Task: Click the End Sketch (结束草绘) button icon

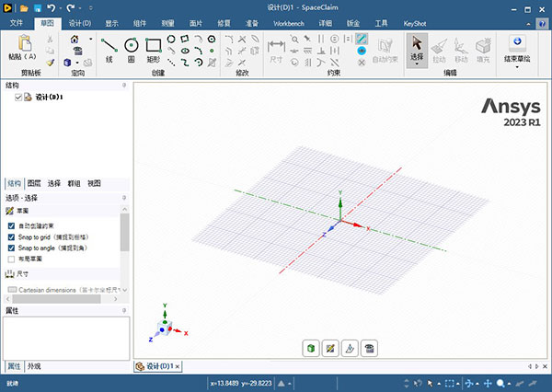Action: point(518,41)
